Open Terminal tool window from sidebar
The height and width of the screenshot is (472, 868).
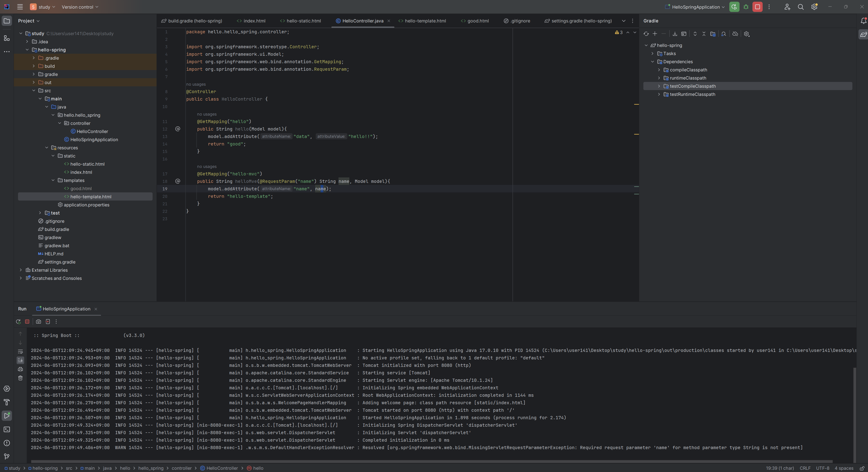(7, 429)
